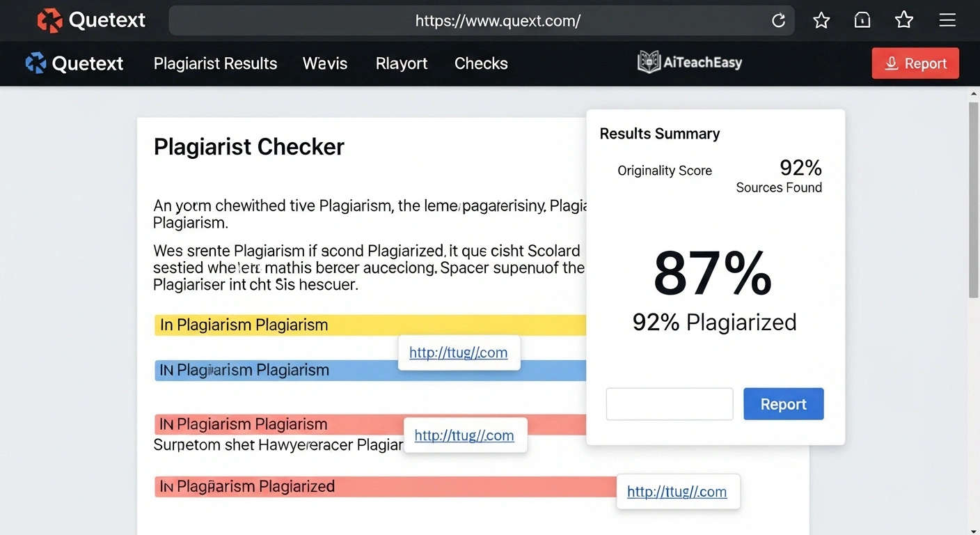
Task: Click the download icon inside the red Report button
Action: [892, 63]
